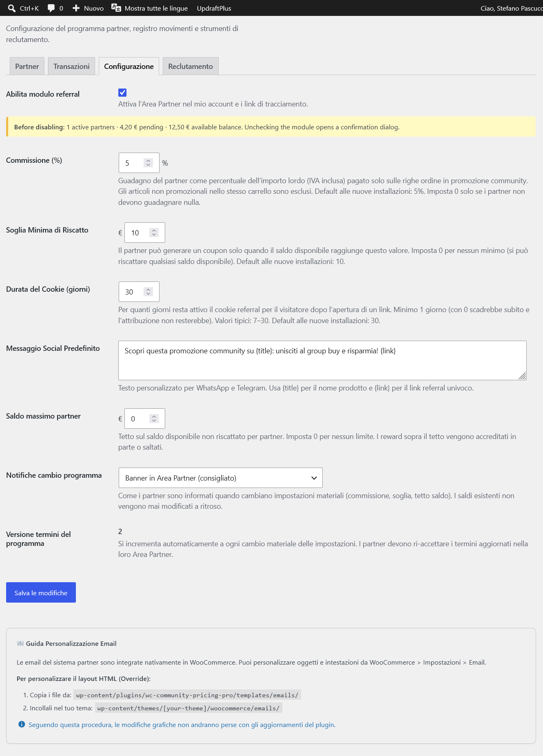Switch to the Reclutamento tab
This screenshot has width=543, height=756.
click(191, 66)
